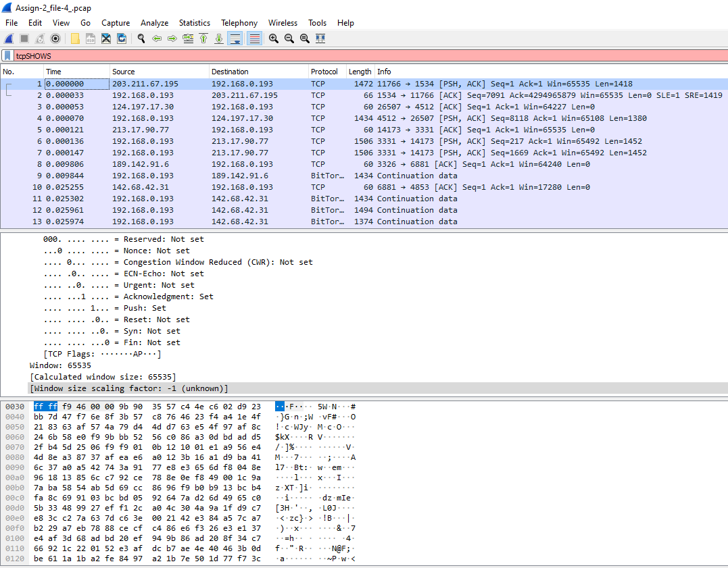Image resolution: width=728 pixels, height=568 pixels.
Task: Open a saved capture file
Action: coord(75,38)
